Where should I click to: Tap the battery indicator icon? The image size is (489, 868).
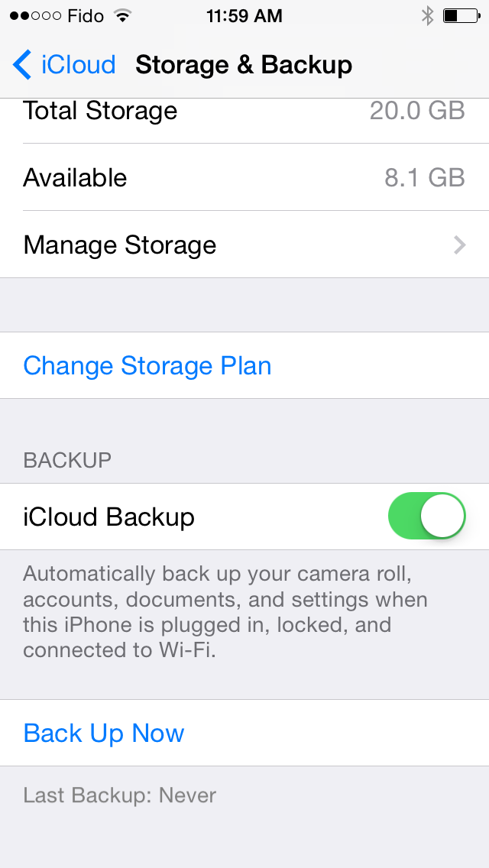click(461, 16)
